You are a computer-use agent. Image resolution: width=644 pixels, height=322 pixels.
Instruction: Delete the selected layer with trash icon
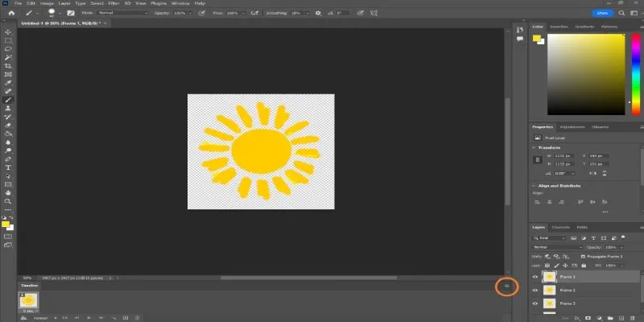[632, 318]
